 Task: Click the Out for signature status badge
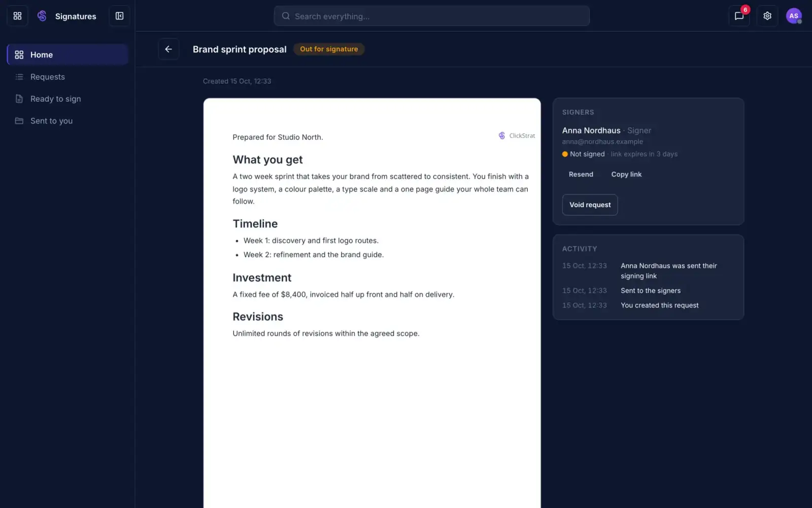click(x=329, y=49)
